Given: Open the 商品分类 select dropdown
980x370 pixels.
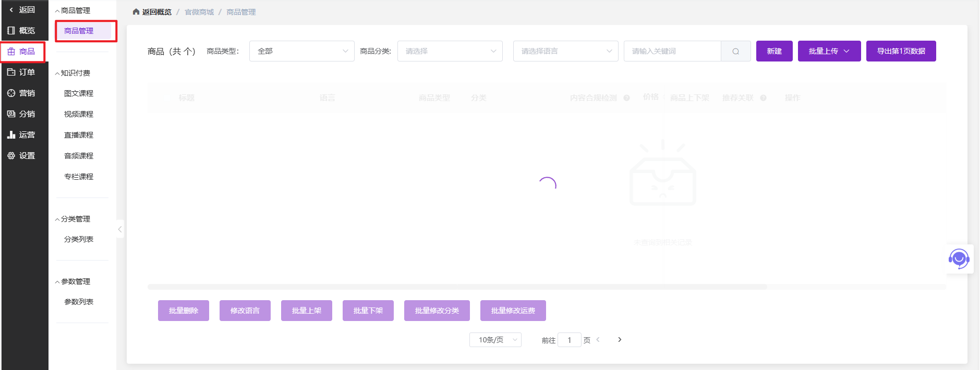Looking at the screenshot, I should tap(450, 51).
